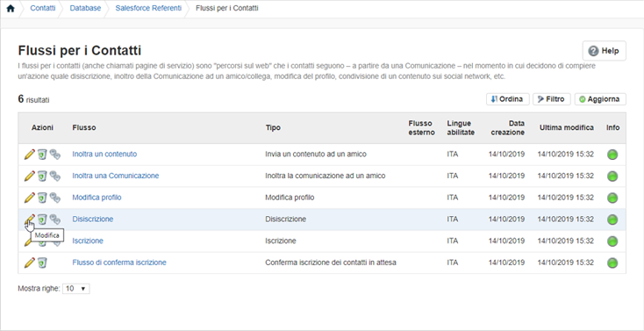644x331 pixels.
Task: Open Salesforce Referenti breadcrumb item
Action: coord(148,8)
